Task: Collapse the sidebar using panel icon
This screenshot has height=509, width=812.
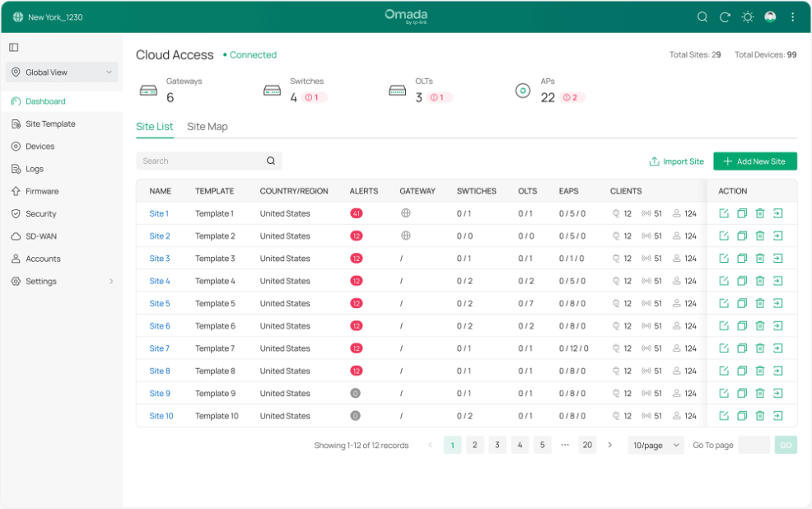Action: [x=14, y=48]
